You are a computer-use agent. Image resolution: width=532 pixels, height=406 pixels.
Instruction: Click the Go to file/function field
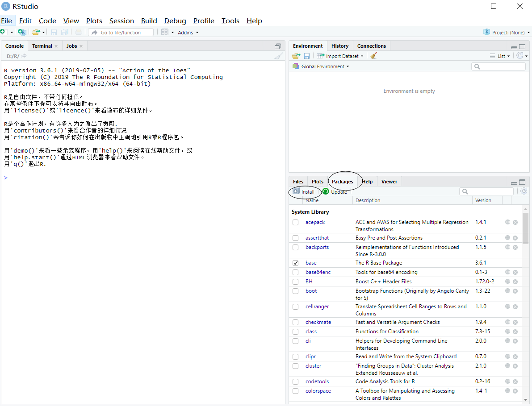coord(121,32)
